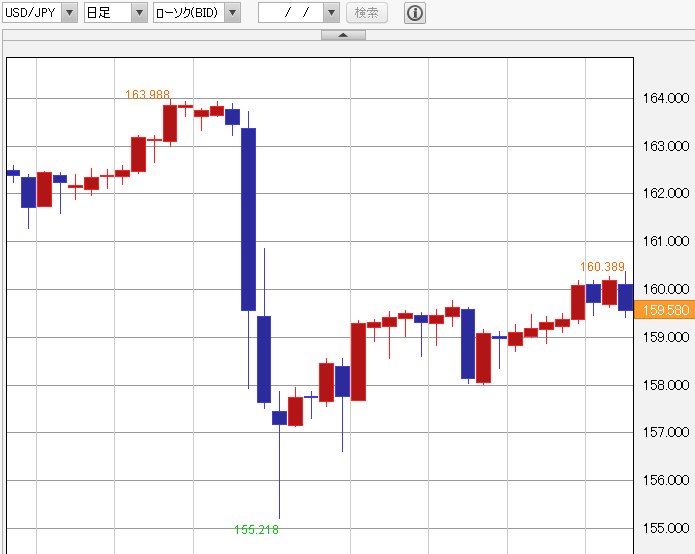The width and height of the screenshot is (695, 554).
Task: Select the tallest blue candlestick from 163 to 159.5
Action: 248,219
